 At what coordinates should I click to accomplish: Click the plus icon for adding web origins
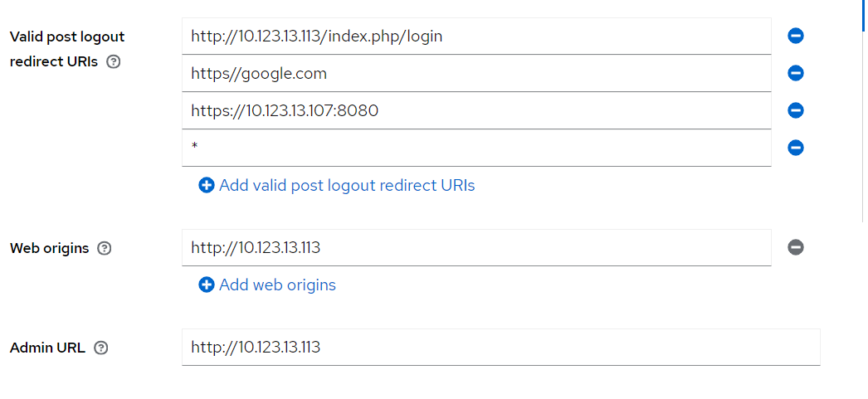point(207,285)
